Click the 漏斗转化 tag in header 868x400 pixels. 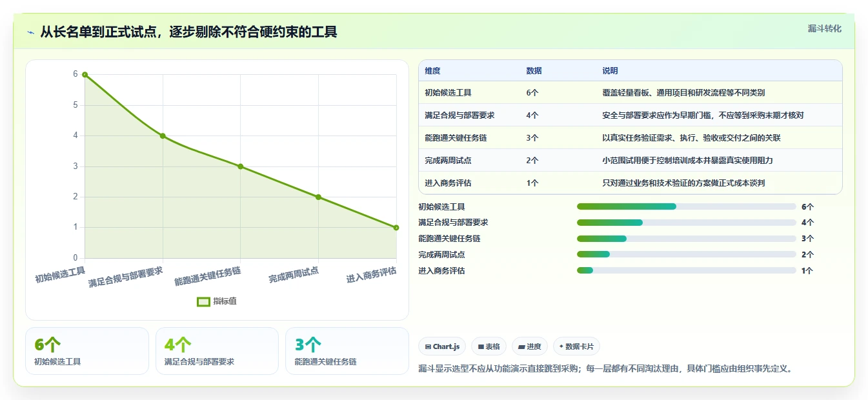[x=825, y=28]
